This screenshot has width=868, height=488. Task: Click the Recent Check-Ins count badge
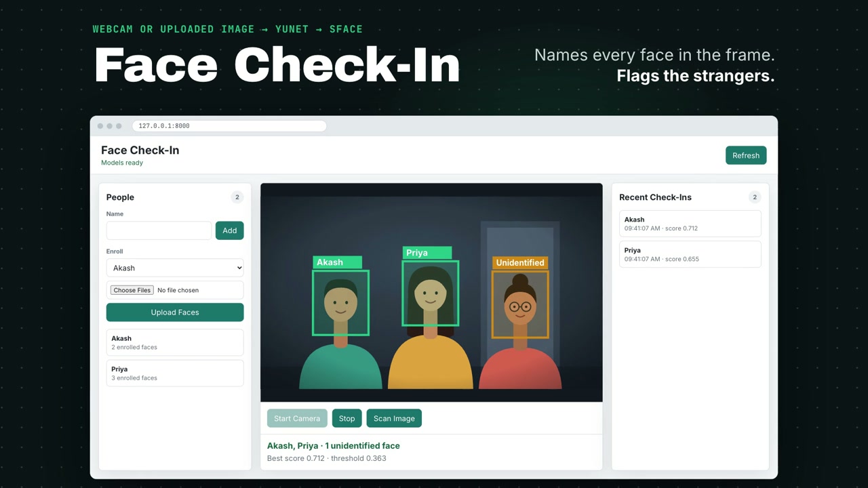pos(754,197)
